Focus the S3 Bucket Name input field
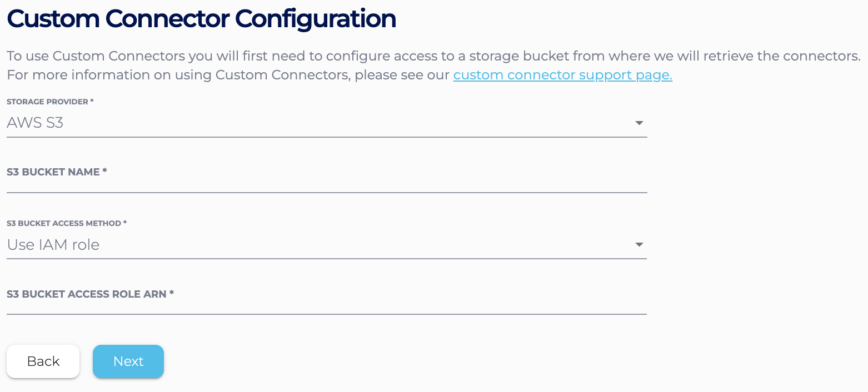The width and height of the screenshot is (868, 392). [327, 181]
